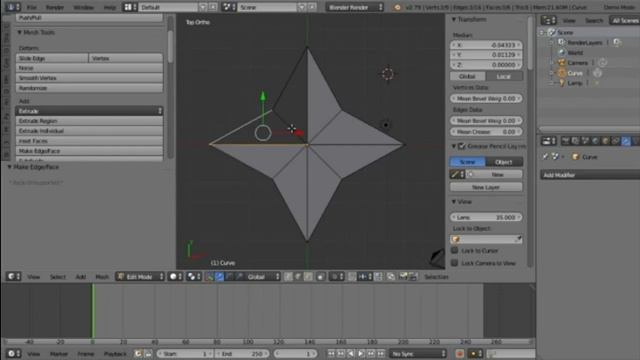Click the Curve mesh data icon in outliner

click(597, 73)
